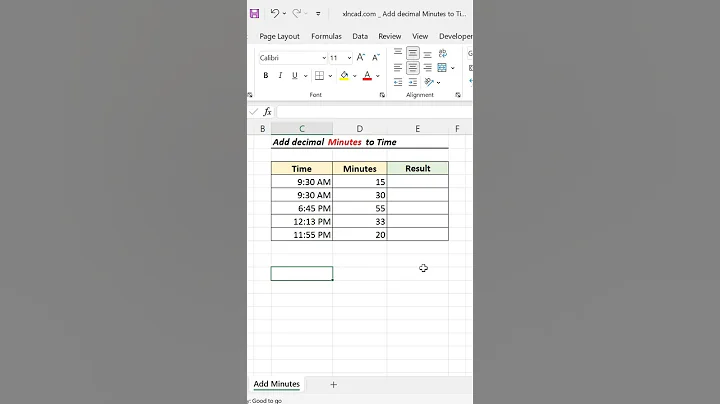This screenshot has width=720, height=404.
Task: Open the Page Layout ribbon tab
Action: (279, 36)
